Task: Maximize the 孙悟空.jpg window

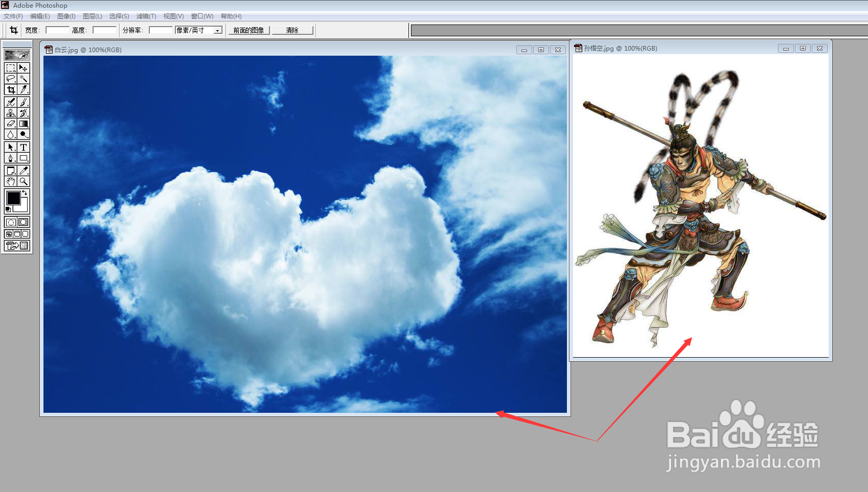Action: pos(803,48)
